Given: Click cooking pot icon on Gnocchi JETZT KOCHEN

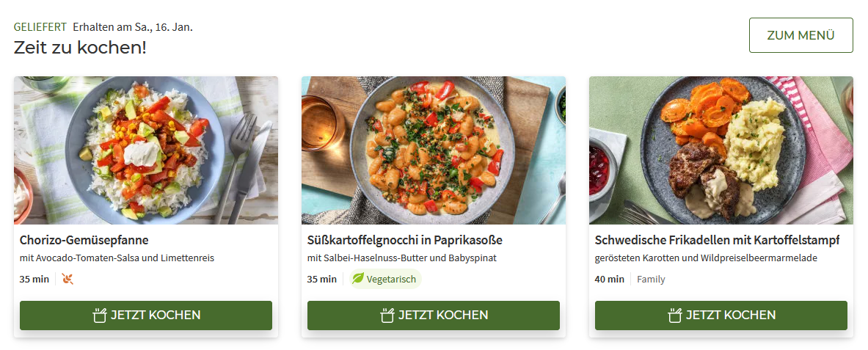Looking at the screenshot, I should 387,316.
